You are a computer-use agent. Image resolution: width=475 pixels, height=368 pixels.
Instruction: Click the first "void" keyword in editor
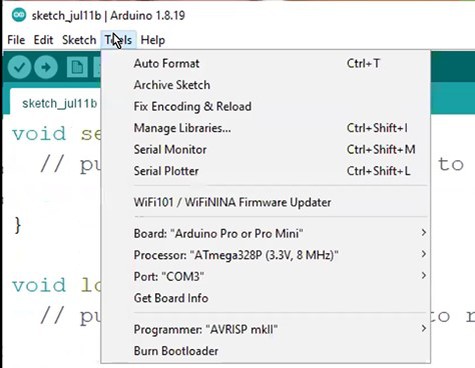[39, 134]
